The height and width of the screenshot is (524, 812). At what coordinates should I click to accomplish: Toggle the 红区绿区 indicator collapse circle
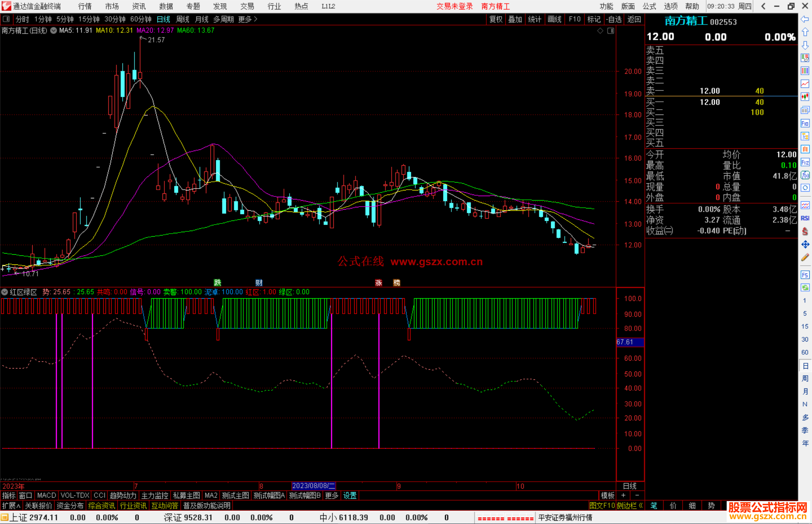pos(5,292)
